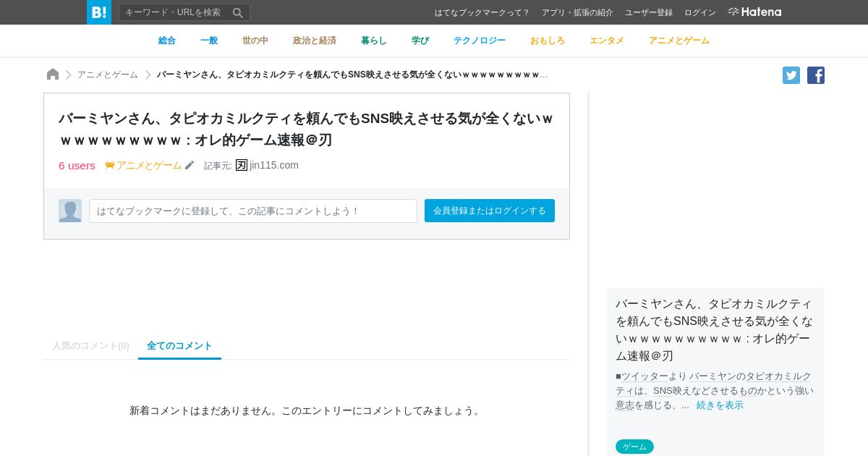Image resolution: width=868 pixels, height=456 pixels.
Task: Click the ゲーム tag badge
Action: [634, 447]
